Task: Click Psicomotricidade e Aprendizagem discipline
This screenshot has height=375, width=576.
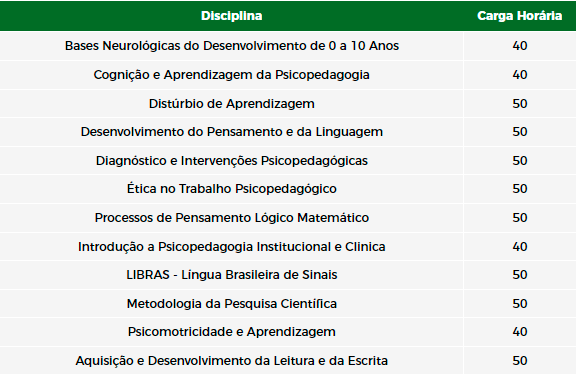Action: click(x=231, y=332)
